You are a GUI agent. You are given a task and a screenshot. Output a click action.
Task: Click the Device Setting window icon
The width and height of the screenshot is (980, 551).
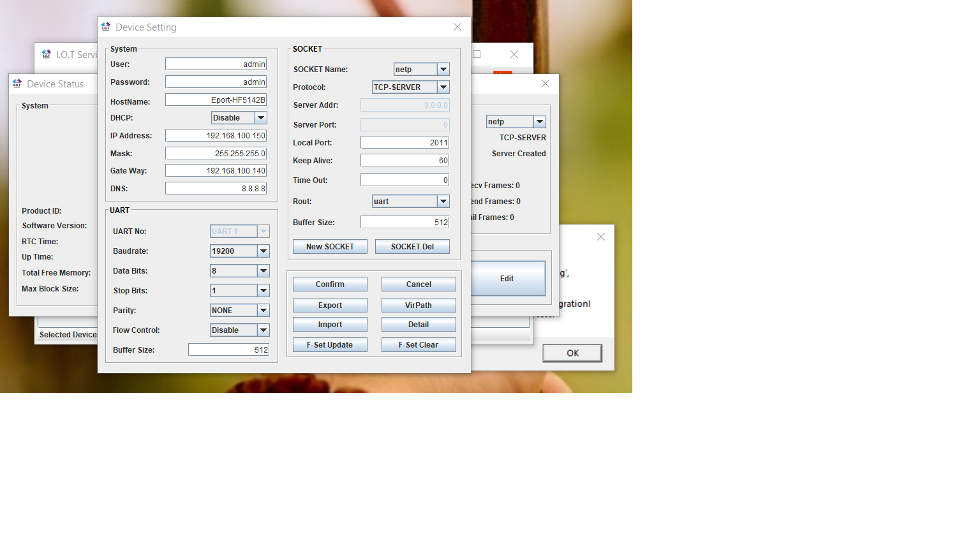pyautogui.click(x=106, y=27)
